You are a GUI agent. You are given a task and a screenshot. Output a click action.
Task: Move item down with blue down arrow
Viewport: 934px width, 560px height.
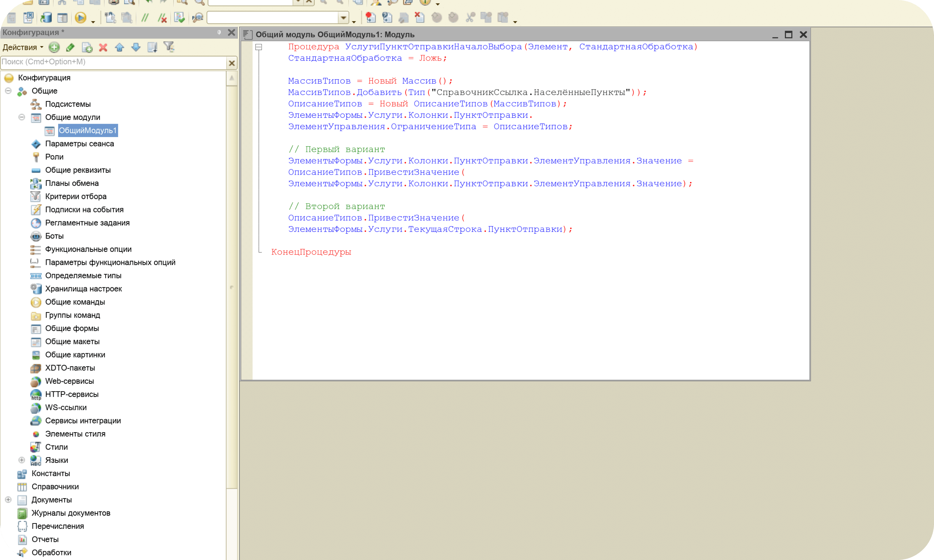pos(136,47)
